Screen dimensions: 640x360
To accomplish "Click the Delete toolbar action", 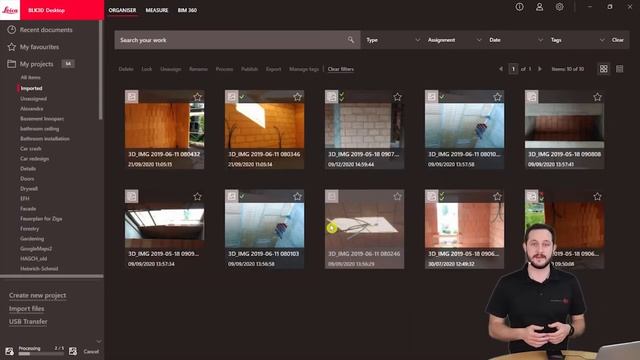I will point(126,69).
